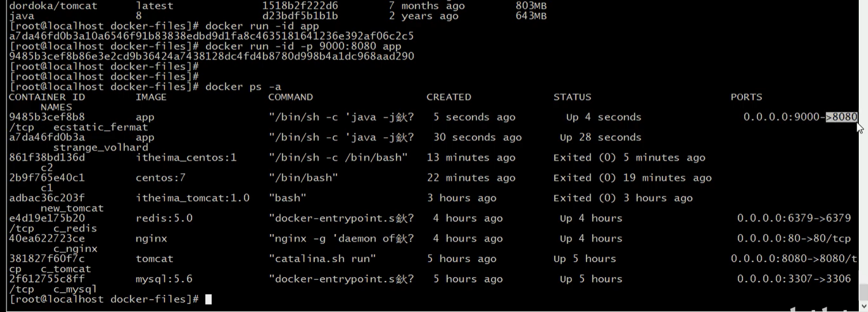Click the scrollbar down arrow
Image resolution: width=868 pixels, height=312 pixels.
coord(863,307)
